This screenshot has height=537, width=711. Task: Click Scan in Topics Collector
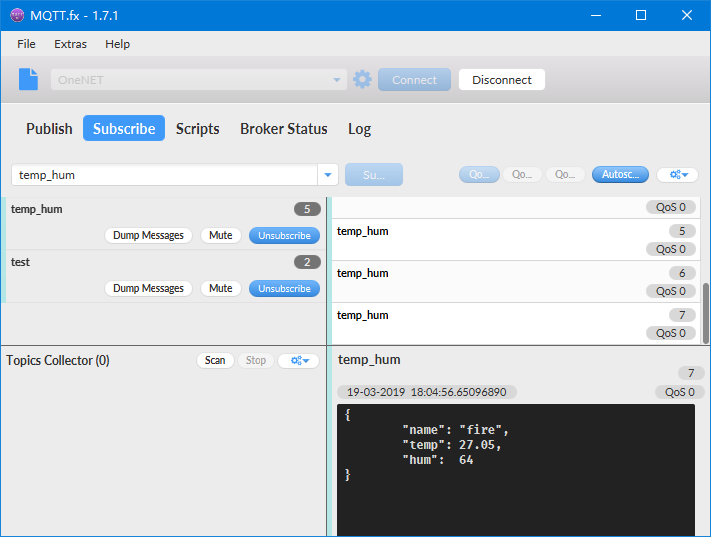click(x=215, y=360)
